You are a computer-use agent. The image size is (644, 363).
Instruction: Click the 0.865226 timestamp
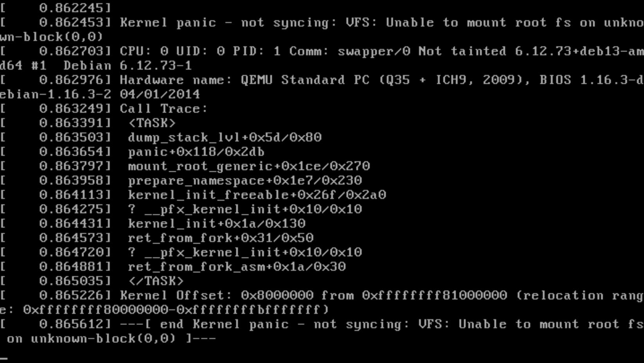point(75,295)
